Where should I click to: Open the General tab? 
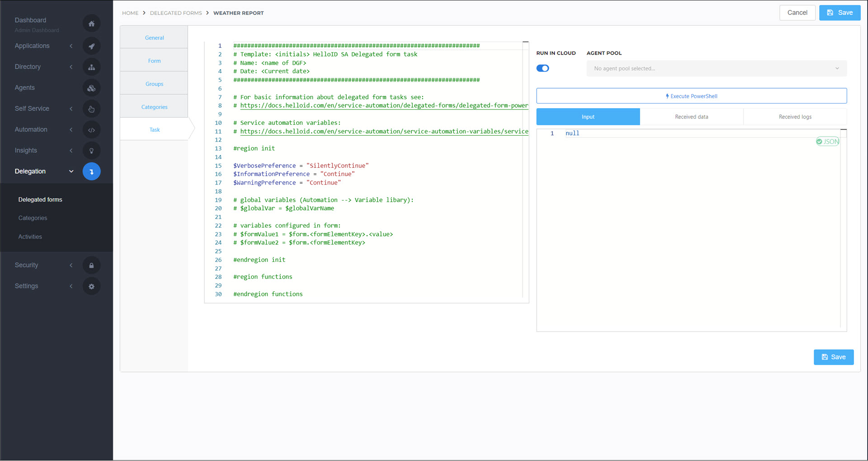click(x=154, y=38)
